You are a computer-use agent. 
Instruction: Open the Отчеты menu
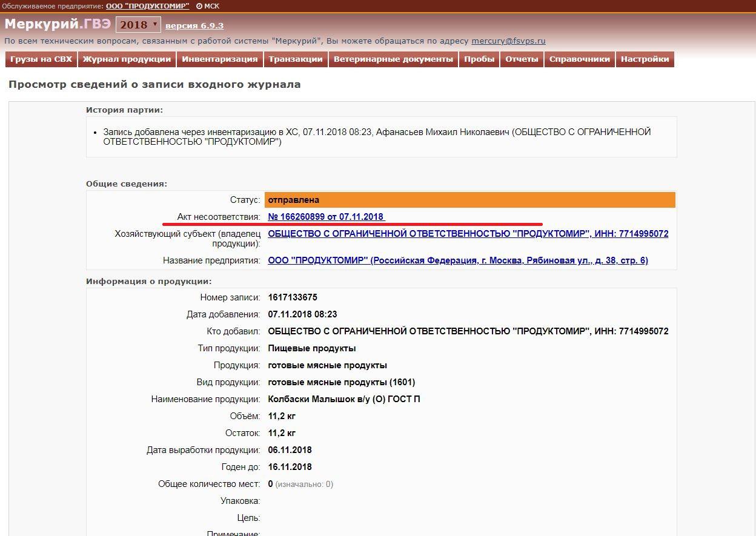pyautogui.click(x=522, y=59)
